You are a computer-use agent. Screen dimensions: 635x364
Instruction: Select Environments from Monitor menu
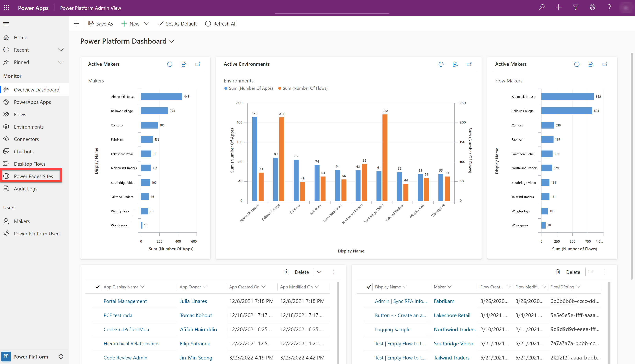click(x=29, y=126)
